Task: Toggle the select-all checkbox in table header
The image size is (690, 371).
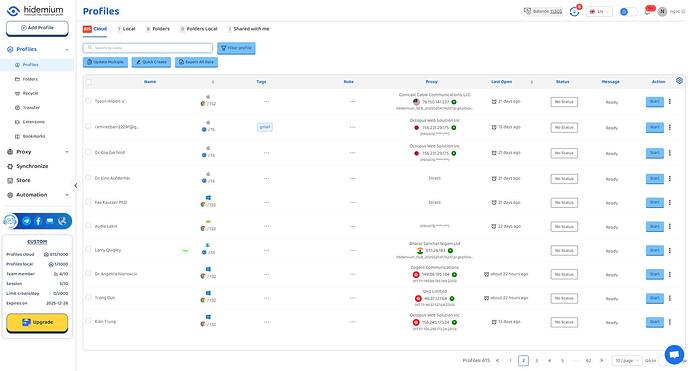Action: point(88,82)
